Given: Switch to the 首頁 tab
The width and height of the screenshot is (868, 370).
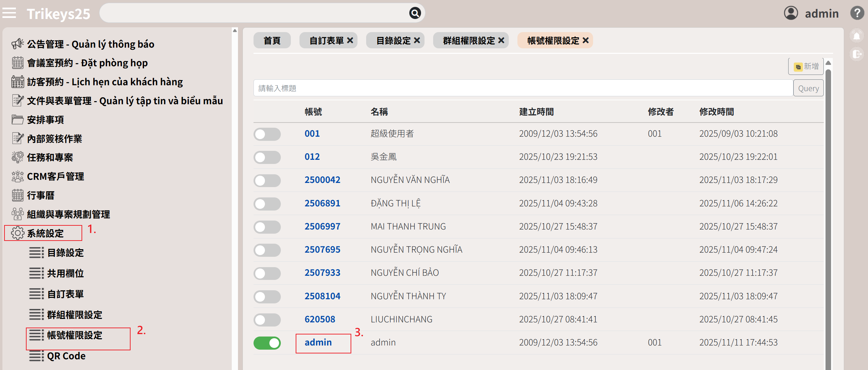Looking at the screenshot, I should click(x=272, y=41).
